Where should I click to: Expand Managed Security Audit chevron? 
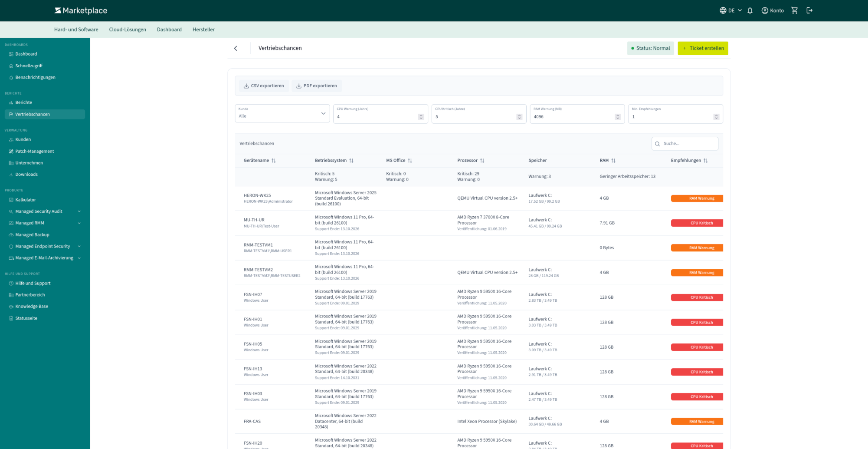pyautogui.click(x=79, y=211)
